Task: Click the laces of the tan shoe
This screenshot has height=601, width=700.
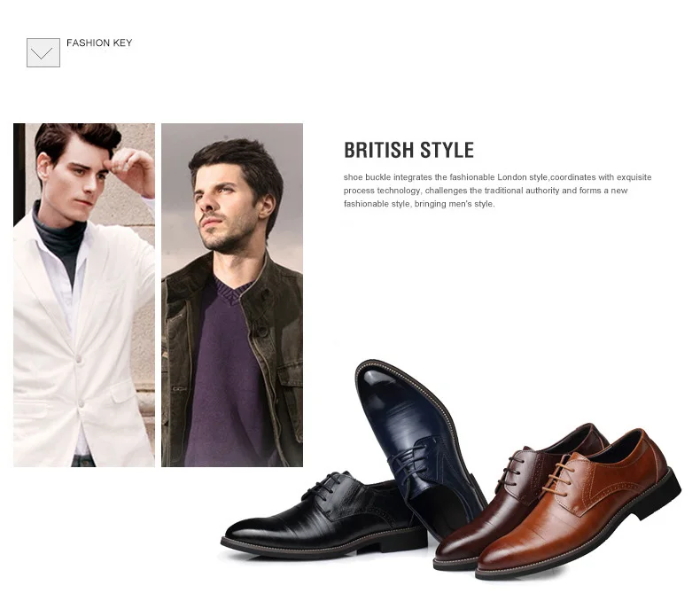Action: tap(557, 476)
